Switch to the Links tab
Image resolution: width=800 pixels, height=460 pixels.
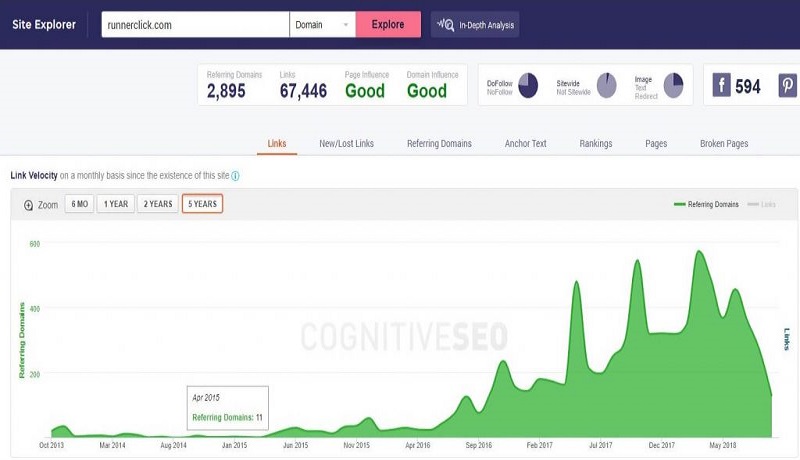click(277, 143)
